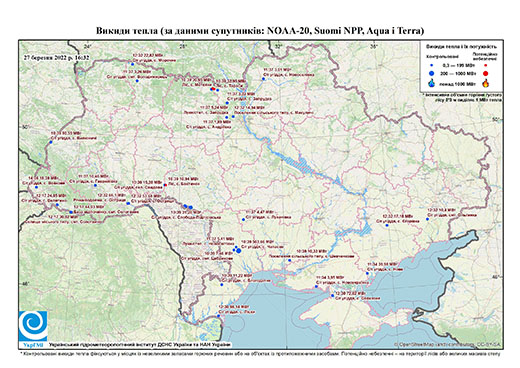This screenshot has height=368, width=520.
Task: Select the blue flame icon in legend
Action: point(432,83)
